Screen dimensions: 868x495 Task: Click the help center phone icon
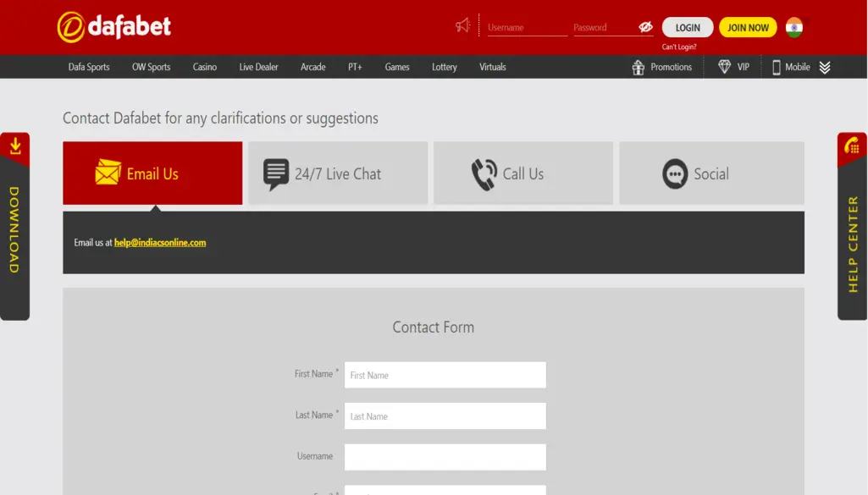(852, 146)
